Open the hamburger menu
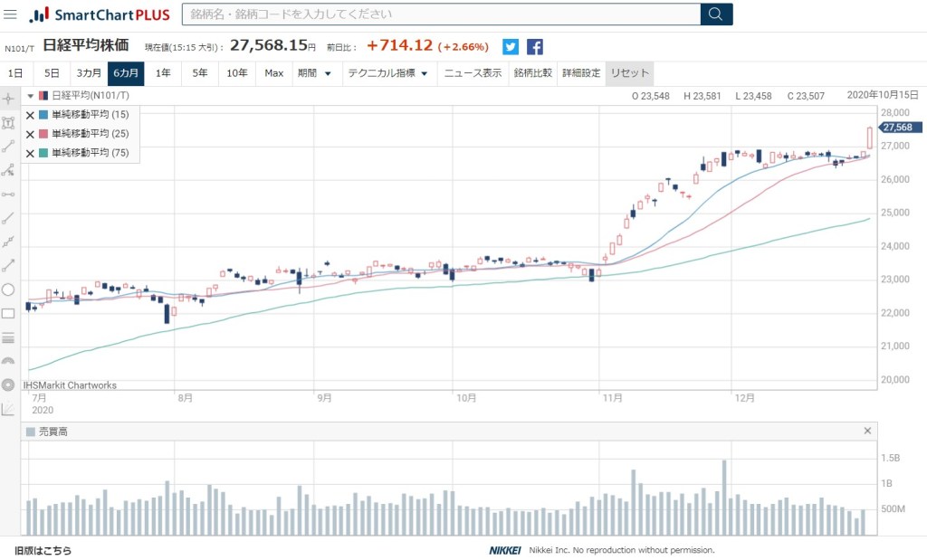The image size is (927, 560). [x=11, y=14]
